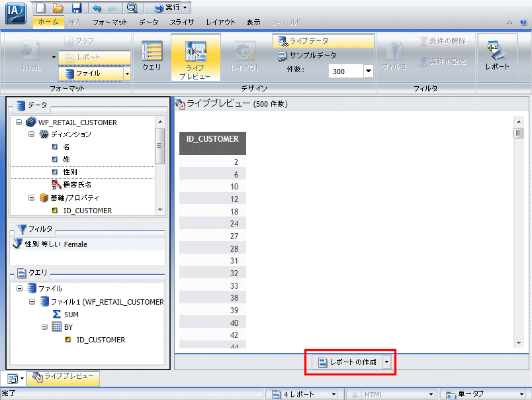Click the IA application menu button
This screenshot has width=532, height=400.
point(16,13)
